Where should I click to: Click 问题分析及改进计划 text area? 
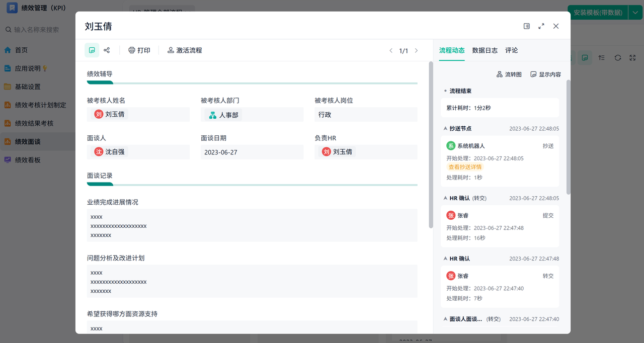[252, 281]
